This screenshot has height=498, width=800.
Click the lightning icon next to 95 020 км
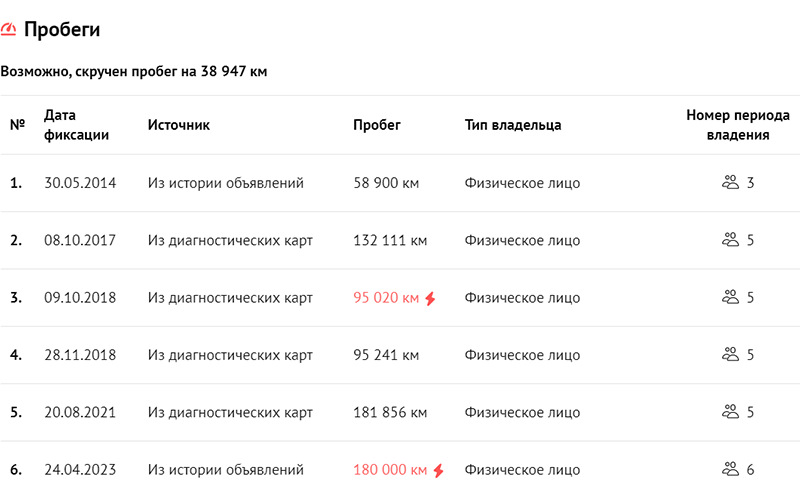coord(430,298)
